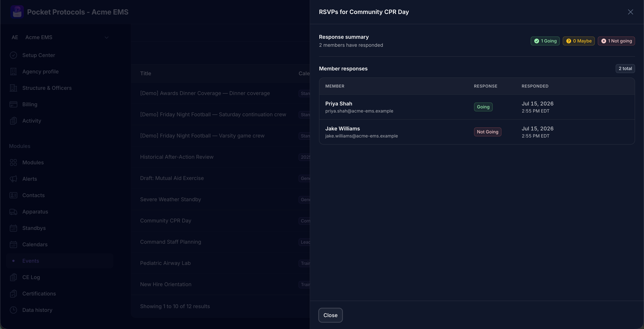Open Setup Center in the sidebar
The width and height of the screenshot is (644, 329).
coord(60,55)
